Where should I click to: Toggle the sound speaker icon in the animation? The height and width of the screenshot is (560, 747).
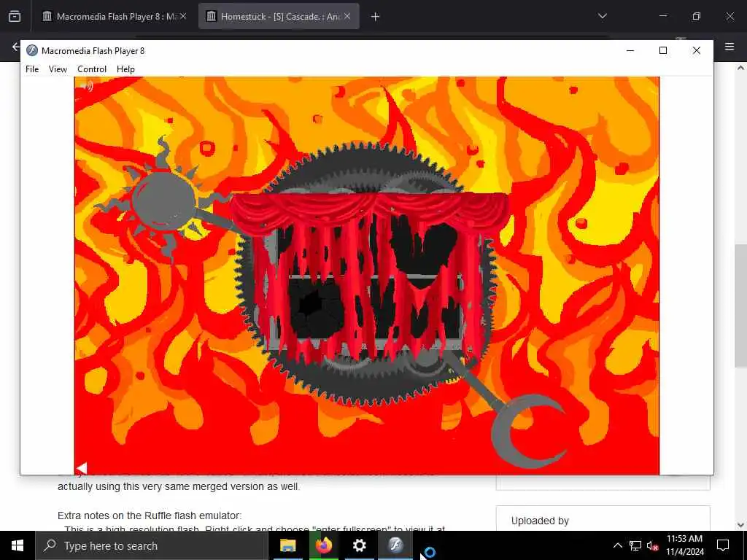(x=87, y=86)
